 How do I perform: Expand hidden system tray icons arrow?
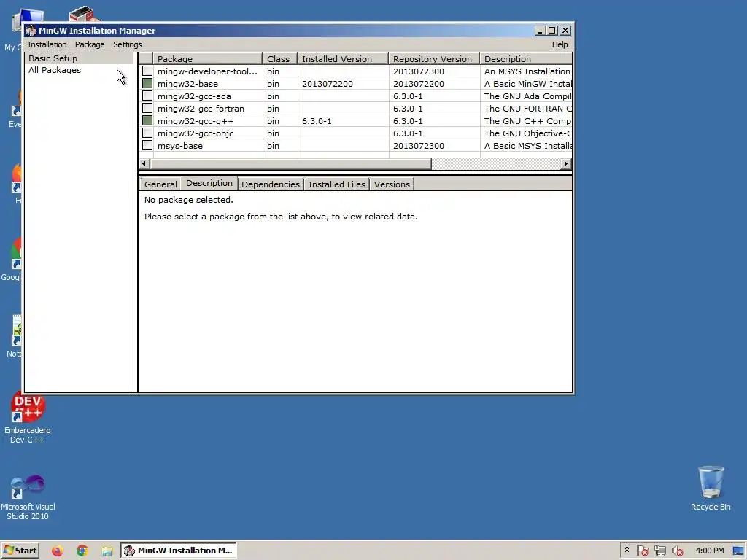coord(627,550)
